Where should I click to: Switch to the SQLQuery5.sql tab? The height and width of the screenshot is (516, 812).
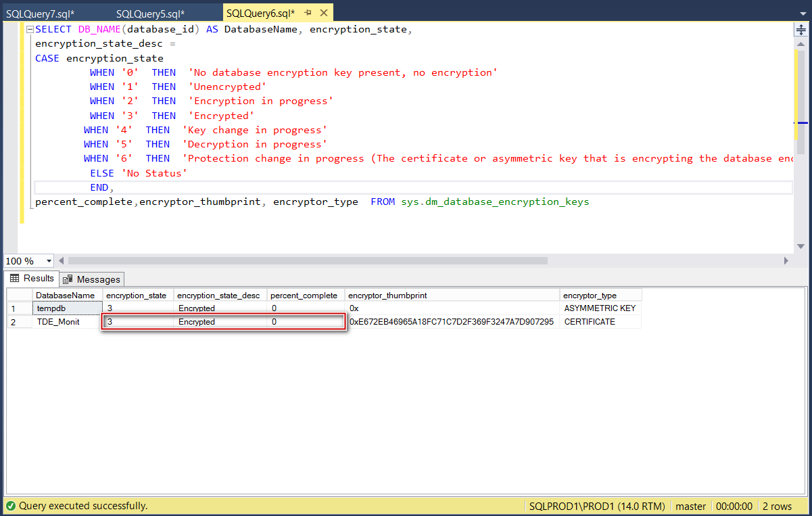[x=150, y=12]
